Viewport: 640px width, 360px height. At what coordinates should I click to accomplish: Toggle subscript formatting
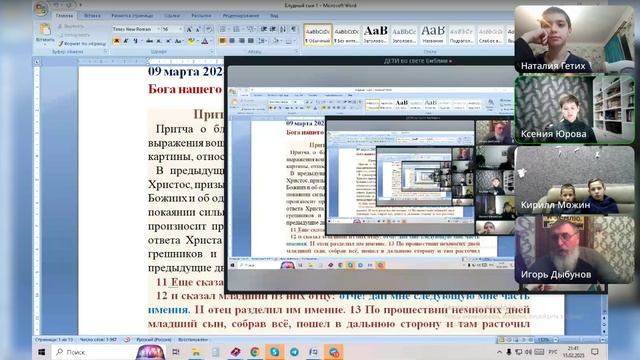[x=159, y=41]
